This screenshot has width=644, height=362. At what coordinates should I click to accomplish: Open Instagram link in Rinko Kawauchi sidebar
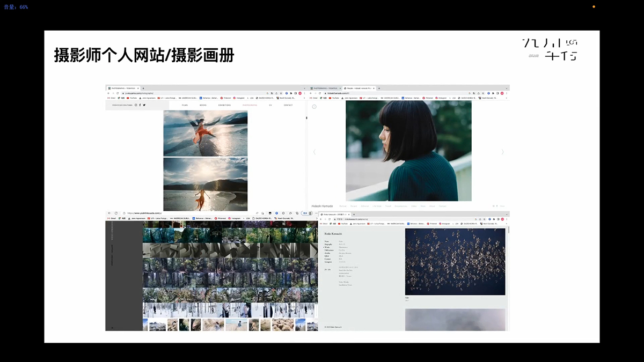328,262
